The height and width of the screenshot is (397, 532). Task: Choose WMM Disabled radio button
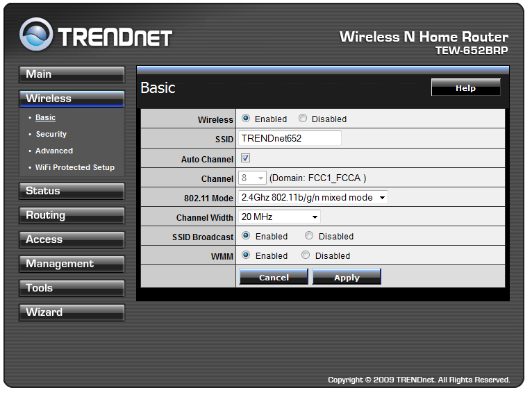306,255
